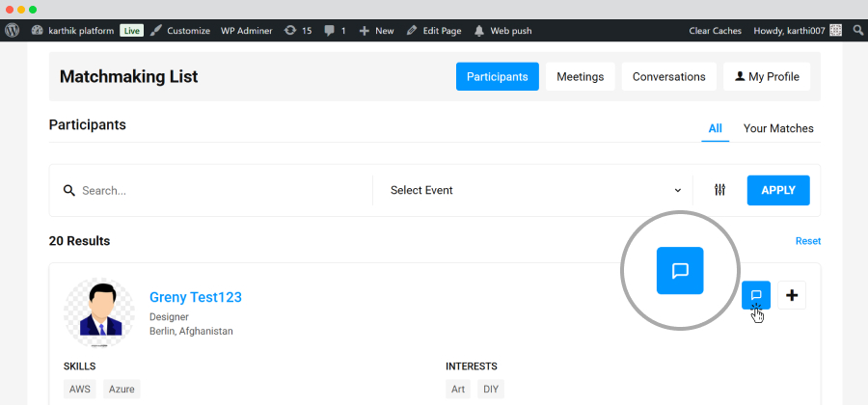Screen dimensions: 868x405
Task: Switch to the Your Matches tab
Action: pyautogui.click(x=778, y=128)
